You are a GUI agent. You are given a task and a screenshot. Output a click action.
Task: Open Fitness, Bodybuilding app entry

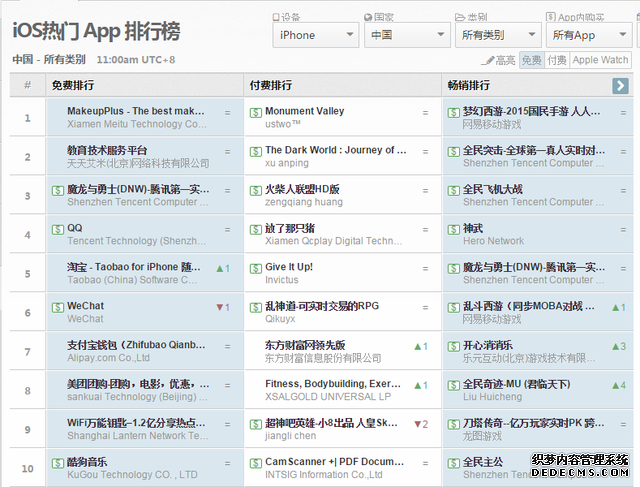[333, 384]
